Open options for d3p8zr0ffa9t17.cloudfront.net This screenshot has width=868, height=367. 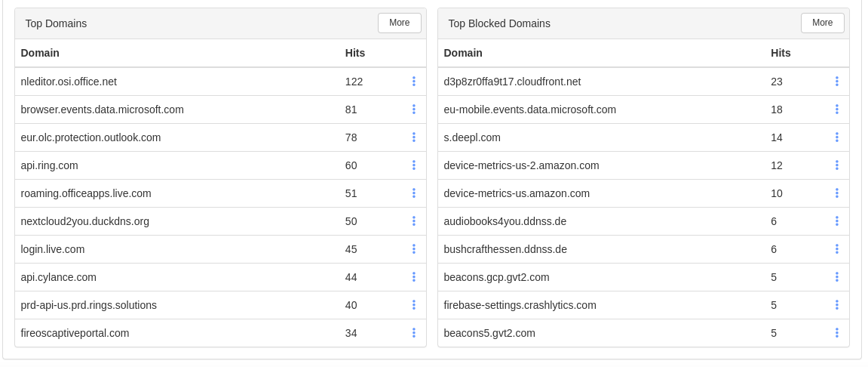tap(836, 82)
